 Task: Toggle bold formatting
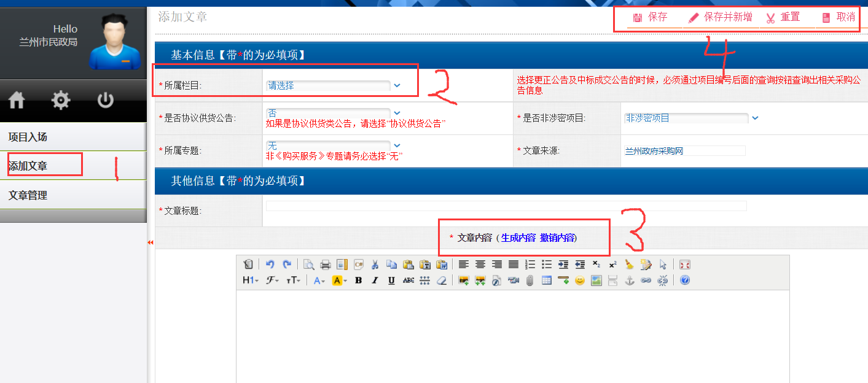(x=359, y=280)
